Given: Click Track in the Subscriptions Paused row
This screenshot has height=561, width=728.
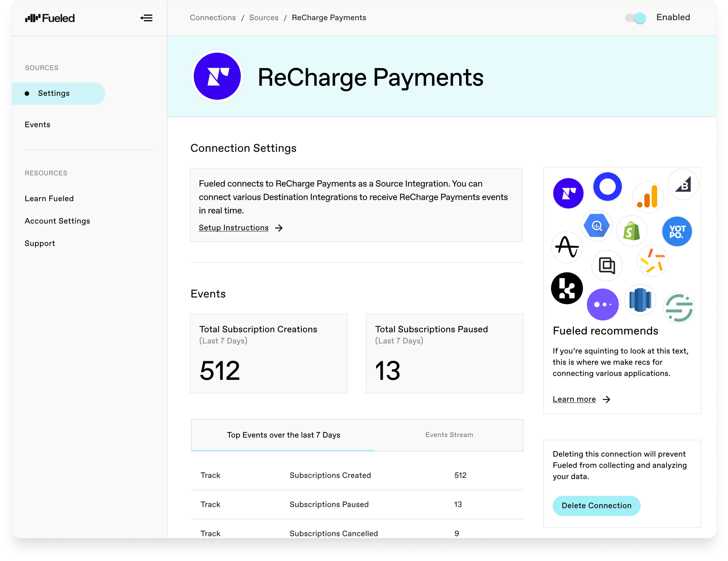Looking at the screenshot, I should tap(211, 505).
